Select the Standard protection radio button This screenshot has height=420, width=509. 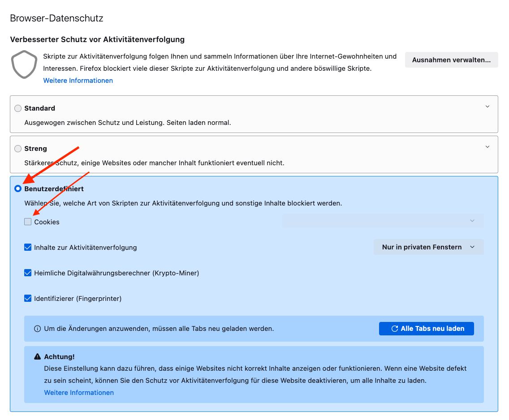click(18, 108)
